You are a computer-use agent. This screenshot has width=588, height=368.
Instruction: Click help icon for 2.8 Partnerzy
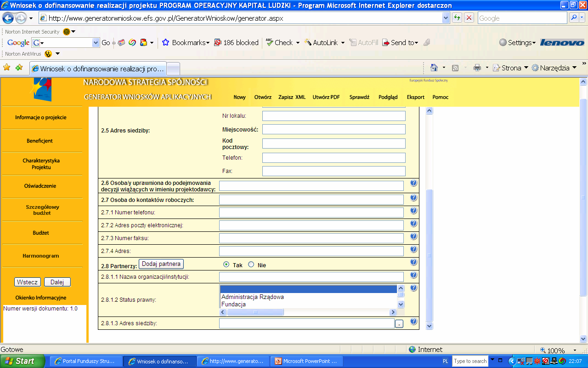coord(413,262)
